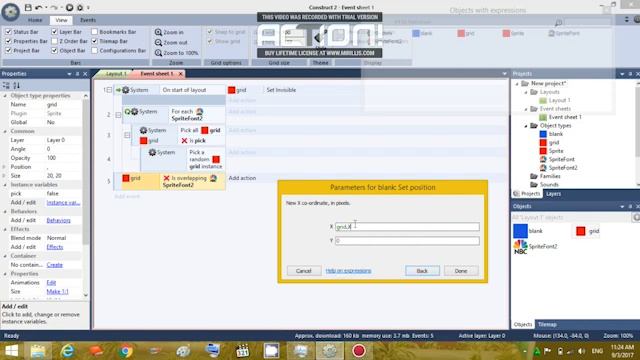This screenshot has height=360, width=640.
Task: Click the Behaviors link in Properties
Action: coord(58,220)
